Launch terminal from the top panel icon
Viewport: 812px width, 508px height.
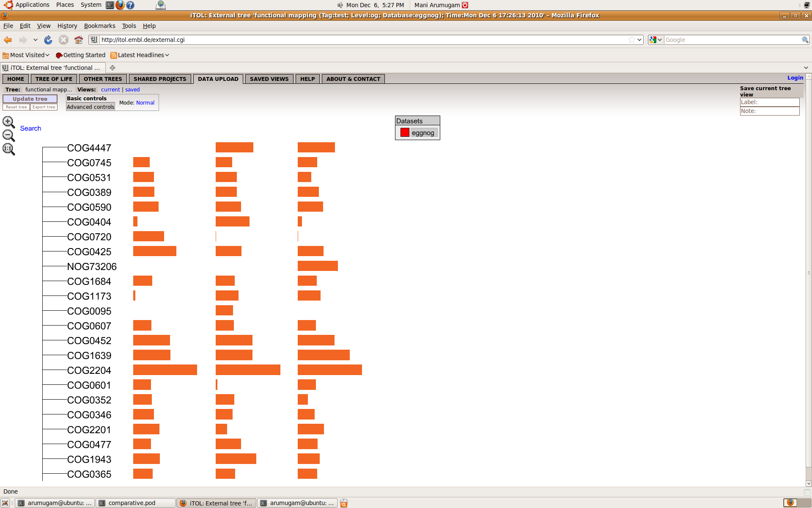pyautogui.click(x=110, y=5)
